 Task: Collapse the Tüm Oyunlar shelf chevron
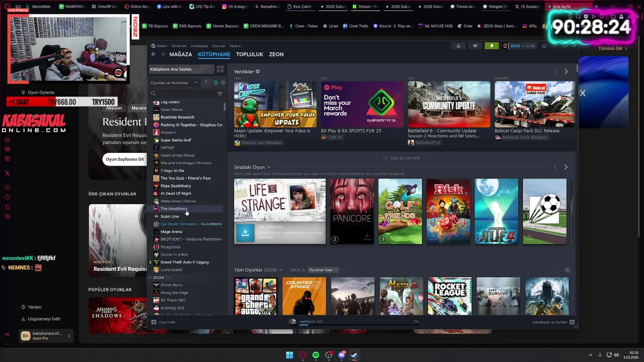[x=568, y=270]
